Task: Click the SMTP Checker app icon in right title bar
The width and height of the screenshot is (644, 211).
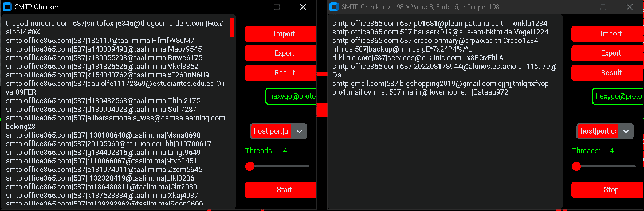Action: [x=335, y=7]
